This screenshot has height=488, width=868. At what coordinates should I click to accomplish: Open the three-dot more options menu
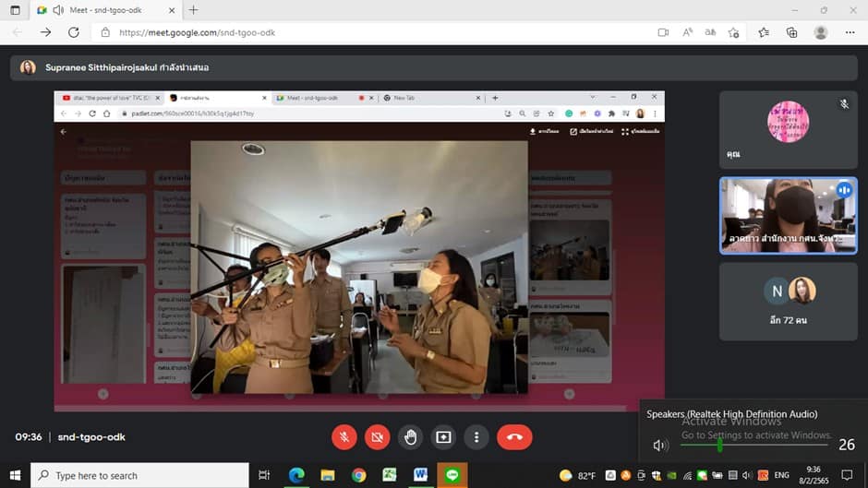click(x=476, y=437)
